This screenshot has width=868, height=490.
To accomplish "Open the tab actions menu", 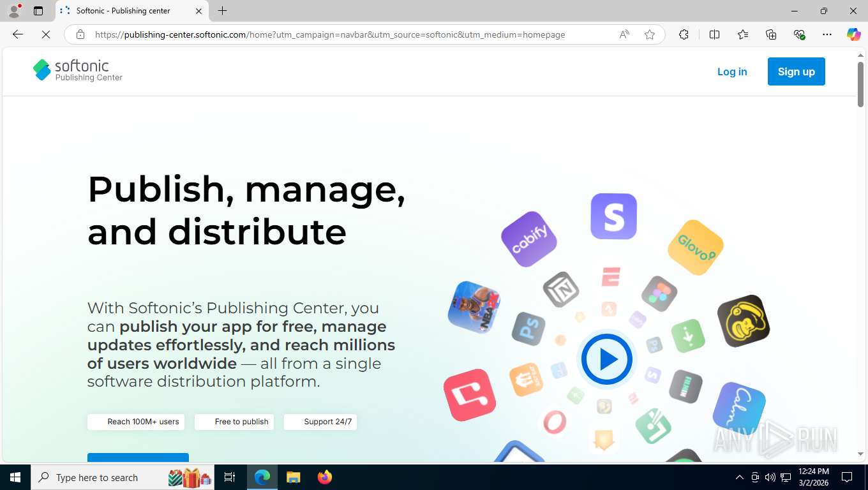I will 38,11.
